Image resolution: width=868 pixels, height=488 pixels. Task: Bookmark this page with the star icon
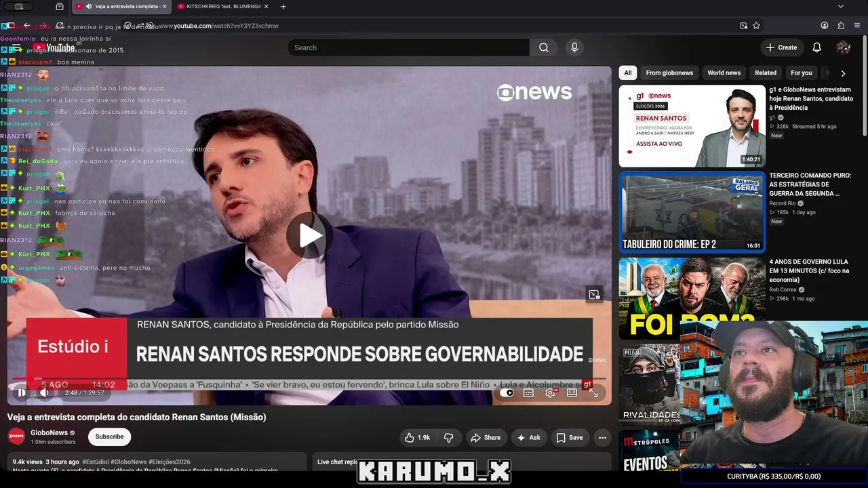pyautogui.click(x=756, y=26)
